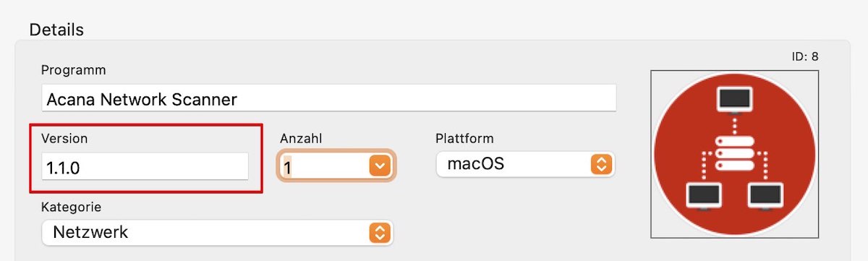Click the bottom-right monitor in the network icon
868x261 pixels.
click(766, 196)
